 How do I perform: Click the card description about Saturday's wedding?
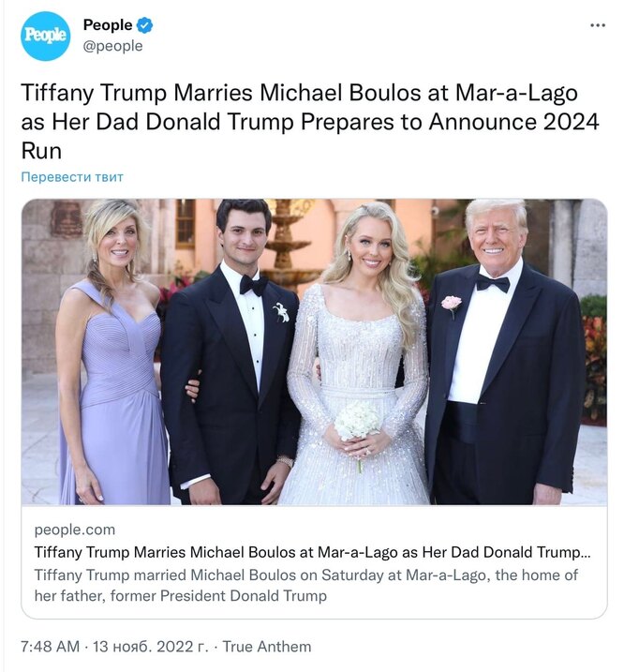point(306,585)
